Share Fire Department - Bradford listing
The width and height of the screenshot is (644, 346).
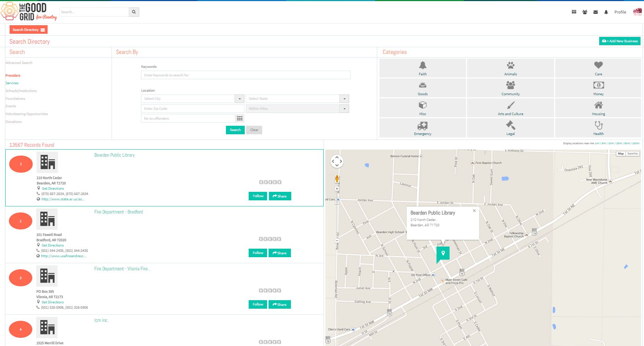point(280,253)
